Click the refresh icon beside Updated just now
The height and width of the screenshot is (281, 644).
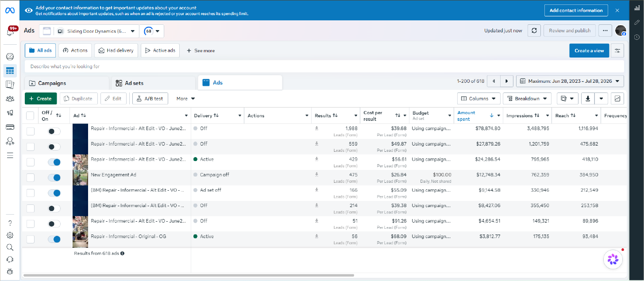point(534,31)
